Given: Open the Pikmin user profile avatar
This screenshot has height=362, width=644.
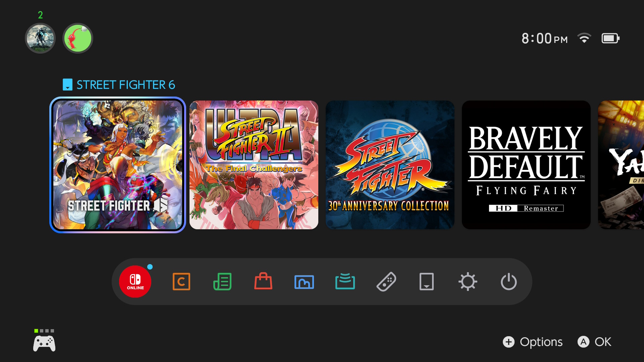Looking at the screenshot, I should 78,38.
